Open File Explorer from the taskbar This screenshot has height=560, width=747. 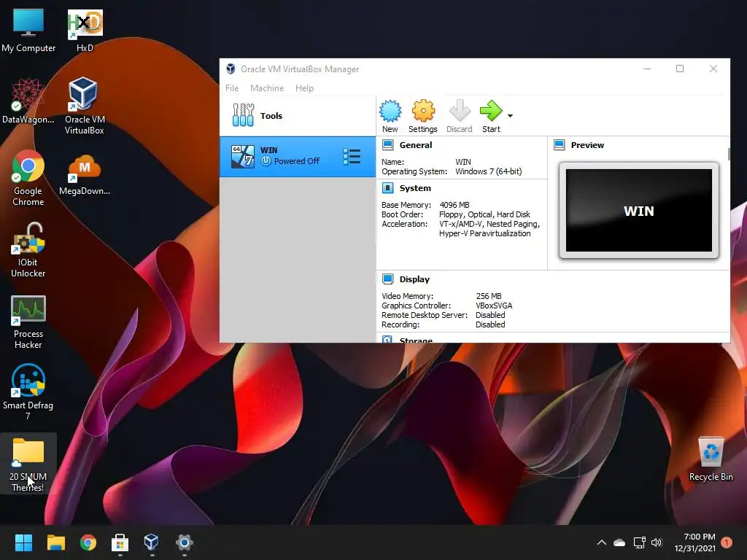55,542
